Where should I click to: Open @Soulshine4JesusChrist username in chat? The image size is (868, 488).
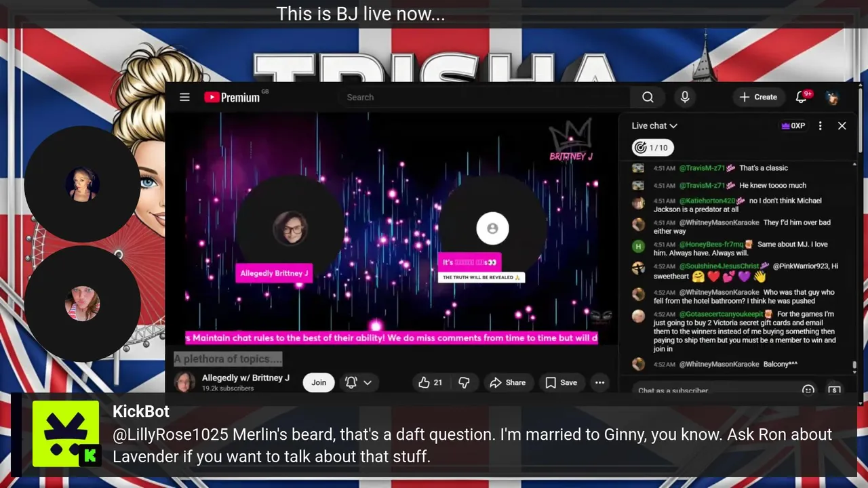click(x=719, y=266)
